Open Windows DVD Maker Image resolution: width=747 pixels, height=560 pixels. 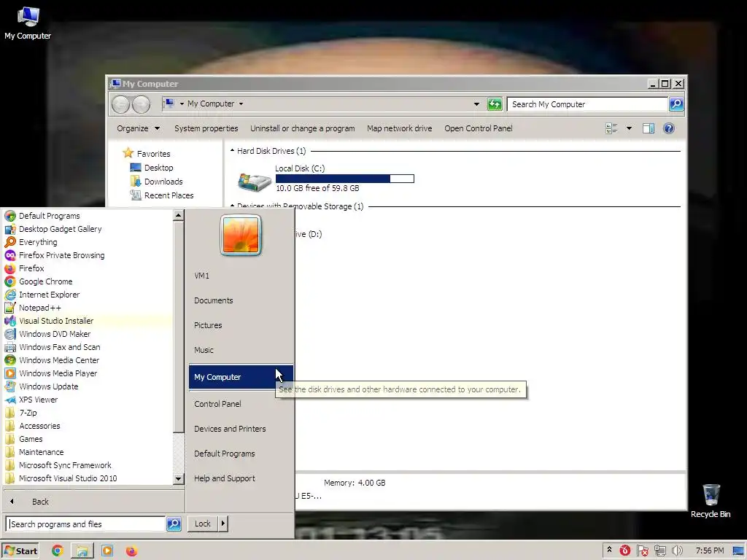click(47, 334)
